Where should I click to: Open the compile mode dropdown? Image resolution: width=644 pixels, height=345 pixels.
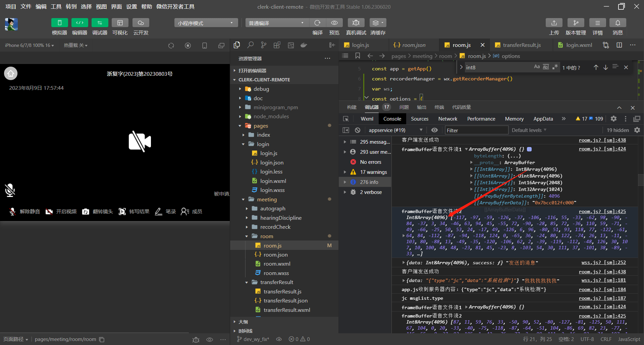point(277,23)
